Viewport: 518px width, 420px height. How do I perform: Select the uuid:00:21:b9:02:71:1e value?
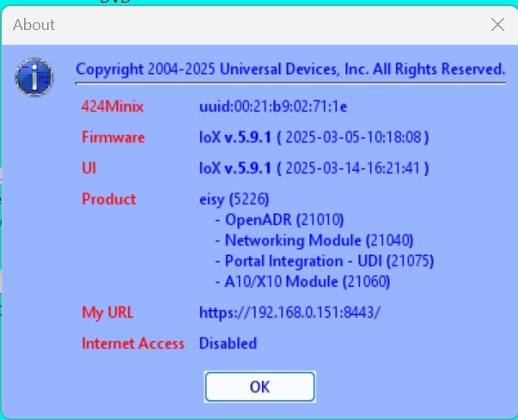[273, 107]
